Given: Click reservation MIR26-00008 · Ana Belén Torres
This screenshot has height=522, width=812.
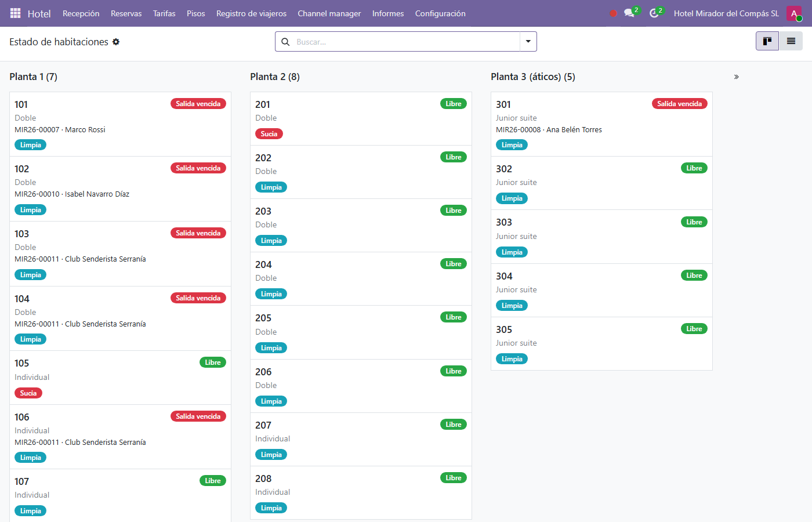Looking at the screenshot, I should (x=549, y=130).
